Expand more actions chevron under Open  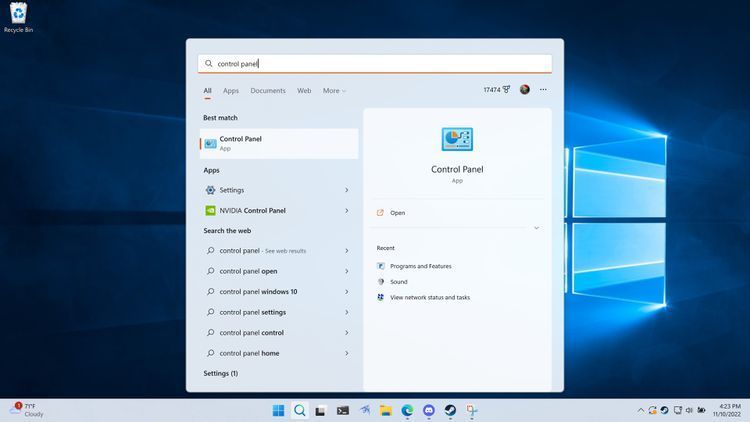pyautogui.click(x=536, y=228)
